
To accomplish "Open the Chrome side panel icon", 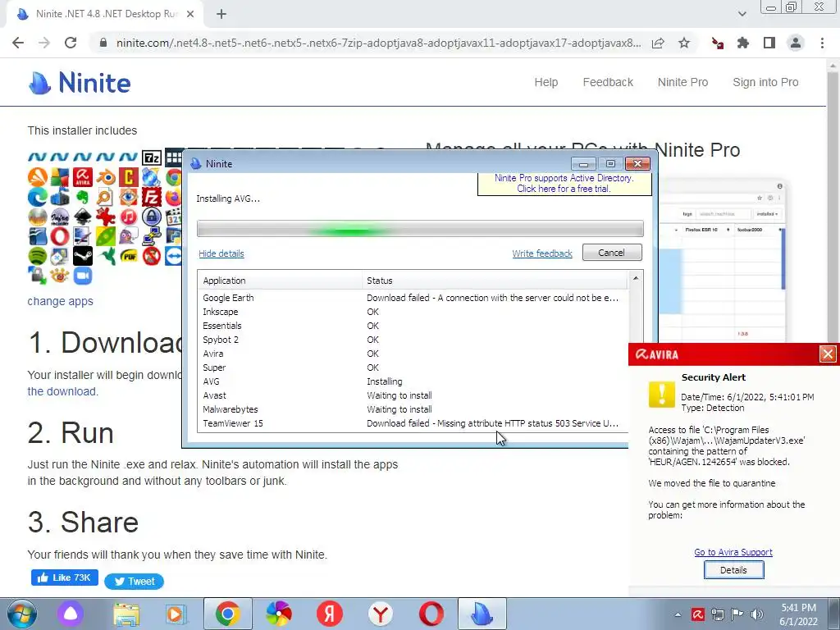I will (x=769, y=43).
